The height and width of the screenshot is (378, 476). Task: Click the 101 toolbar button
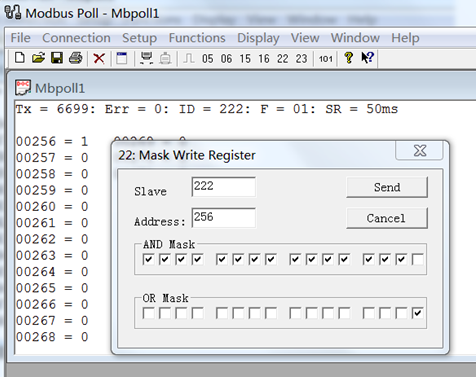(326, 59)
